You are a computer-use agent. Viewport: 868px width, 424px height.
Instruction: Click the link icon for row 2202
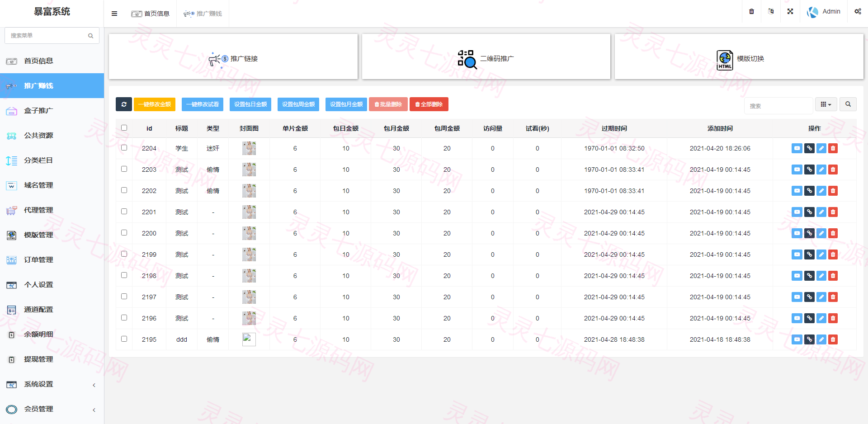coord(809,191)
